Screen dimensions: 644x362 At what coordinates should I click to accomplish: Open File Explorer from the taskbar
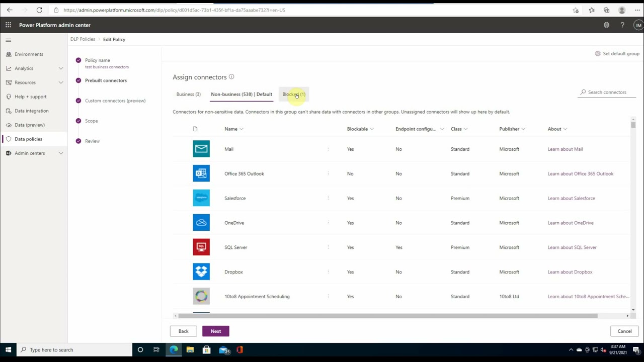click(190, 350)
